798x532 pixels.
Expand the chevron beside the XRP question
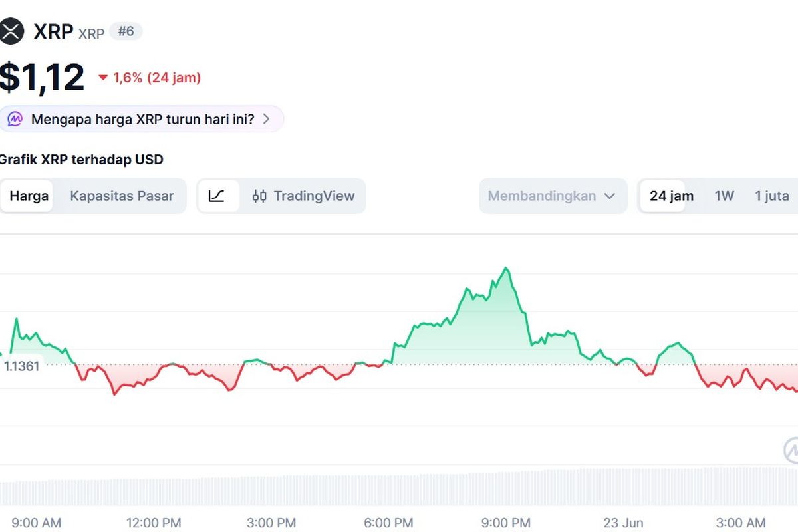266,120
